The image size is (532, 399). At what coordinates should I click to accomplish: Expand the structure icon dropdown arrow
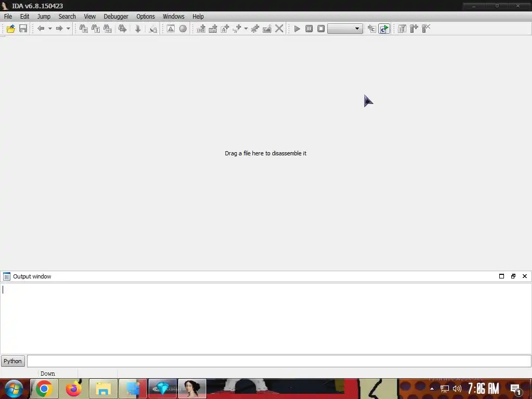click(x=246, y=29)
